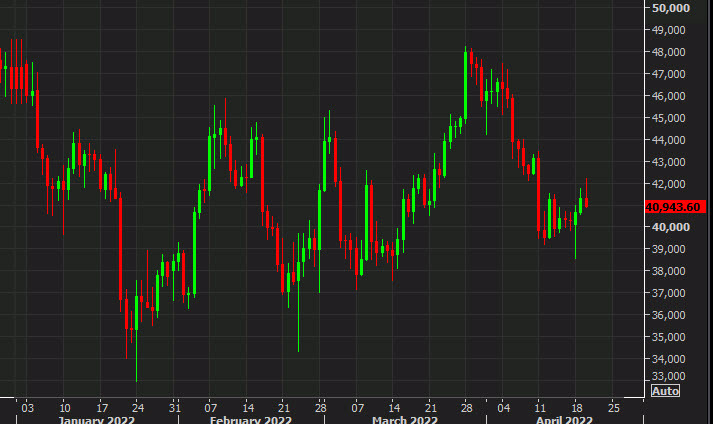Click the 43,000 price axis label
Screen dimensions: 713x424
[x=668, y=162]
